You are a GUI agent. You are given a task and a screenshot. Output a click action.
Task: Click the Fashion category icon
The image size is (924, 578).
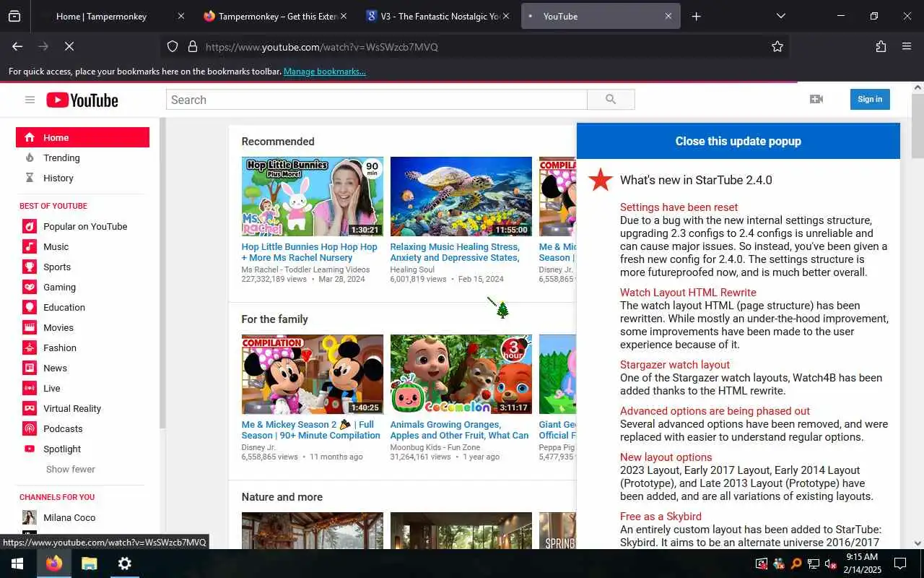pyautogui.click(x=30, y=348)
